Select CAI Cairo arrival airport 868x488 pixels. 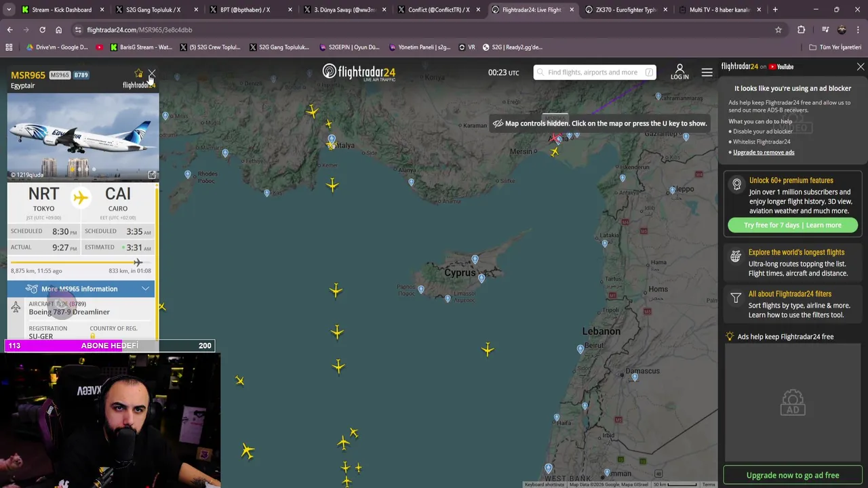click(x=117, y=199)
